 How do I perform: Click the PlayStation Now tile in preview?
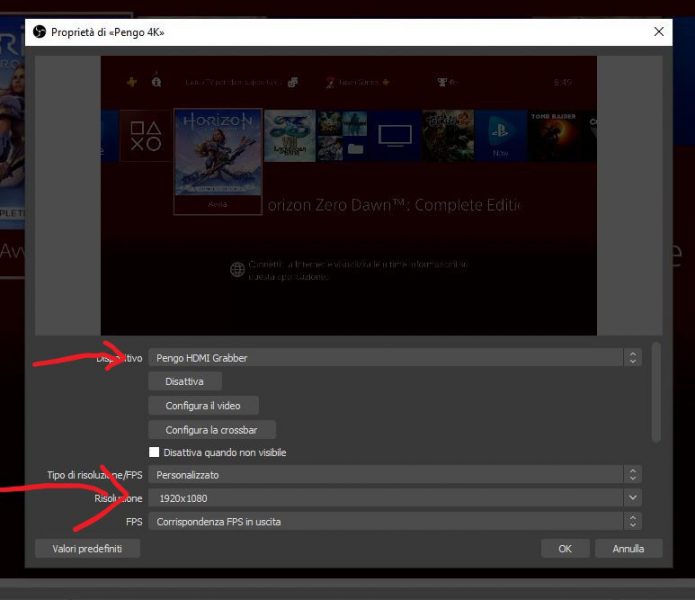(x=500, y=136)
